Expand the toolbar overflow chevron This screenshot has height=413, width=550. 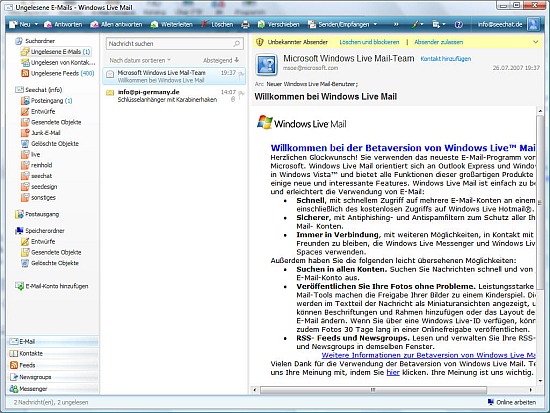[396, 25]
